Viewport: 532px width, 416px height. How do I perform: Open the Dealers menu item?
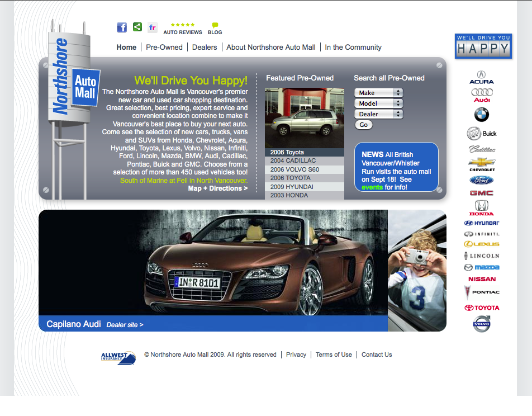point(205,47)
